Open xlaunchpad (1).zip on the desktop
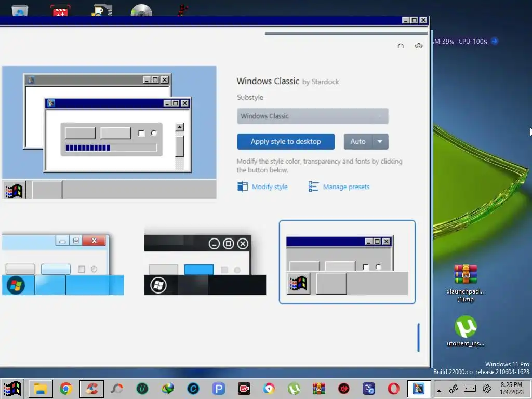The image size is (532, 399). 465,283
